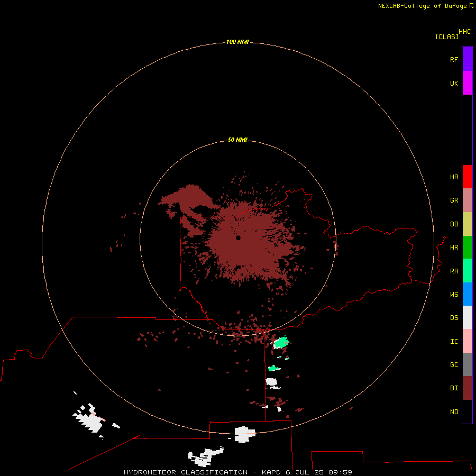Screen dimensions: 476x476
Task: Click the HA legend label
Action: (454, 177)
